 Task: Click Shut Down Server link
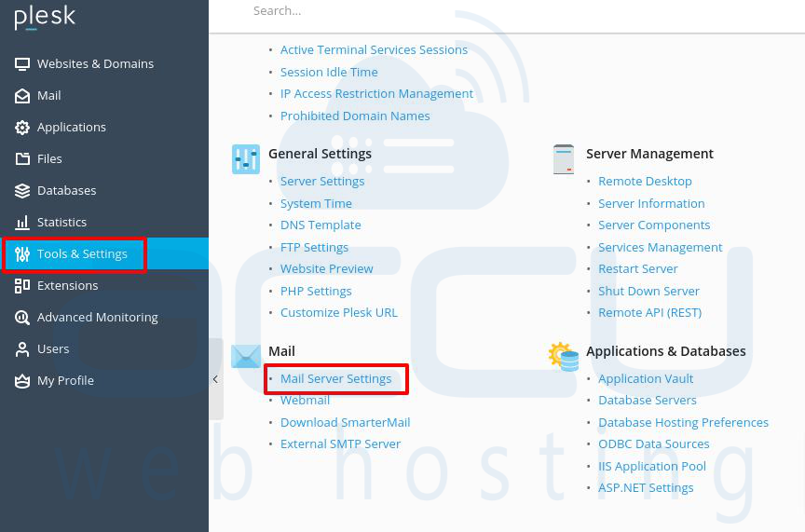648,292
